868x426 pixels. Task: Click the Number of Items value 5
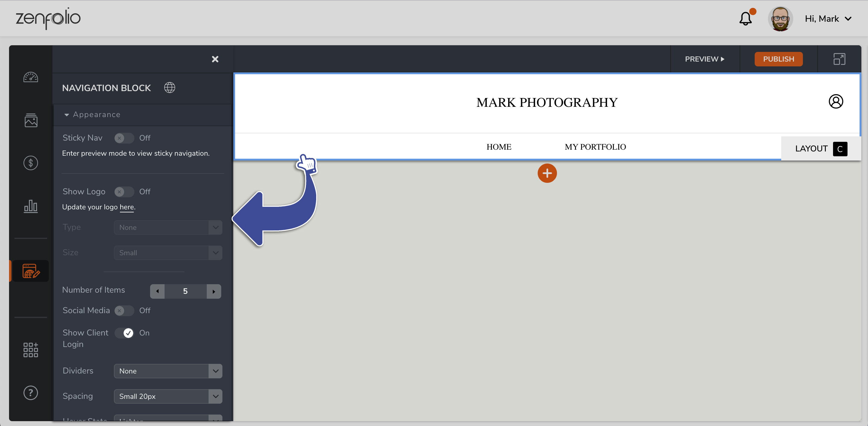click(x=185, y=291)
